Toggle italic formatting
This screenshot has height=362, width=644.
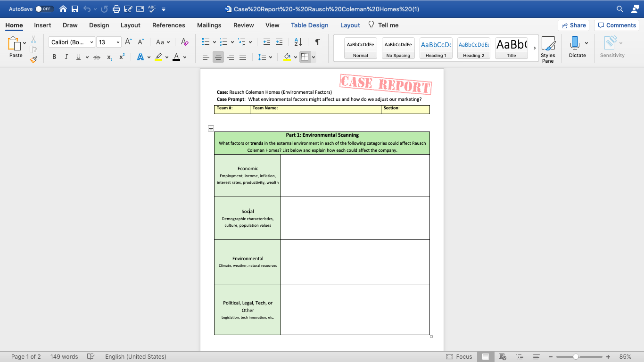coord(66,57)
